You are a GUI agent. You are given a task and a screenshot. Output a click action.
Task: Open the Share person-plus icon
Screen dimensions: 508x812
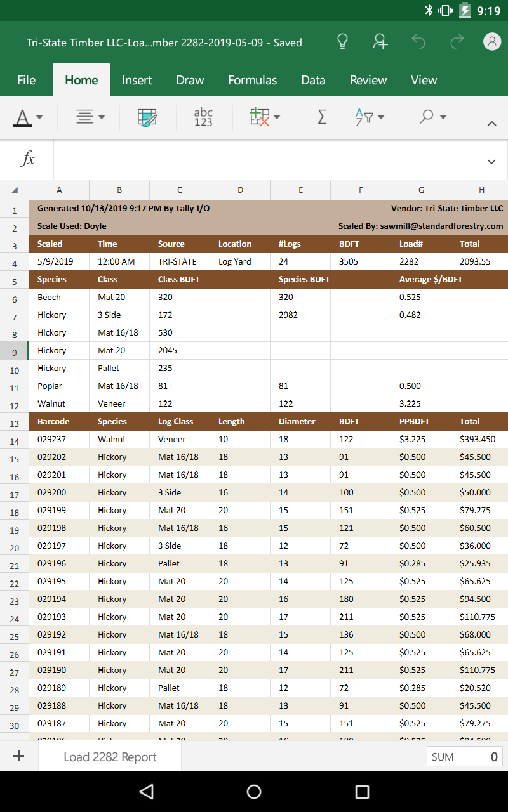tap(380, 42)
